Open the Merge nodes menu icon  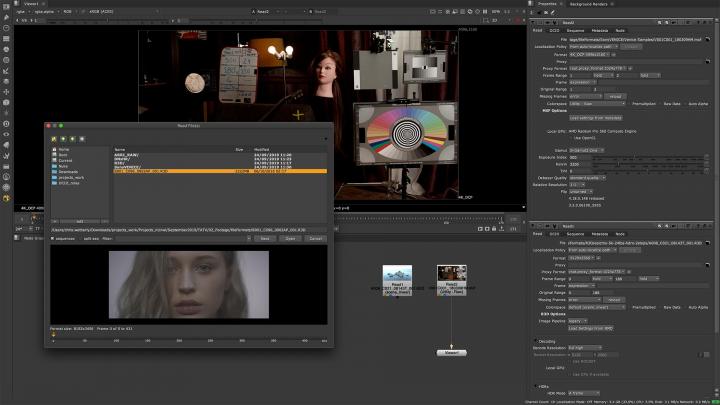[x=6, y=81]
